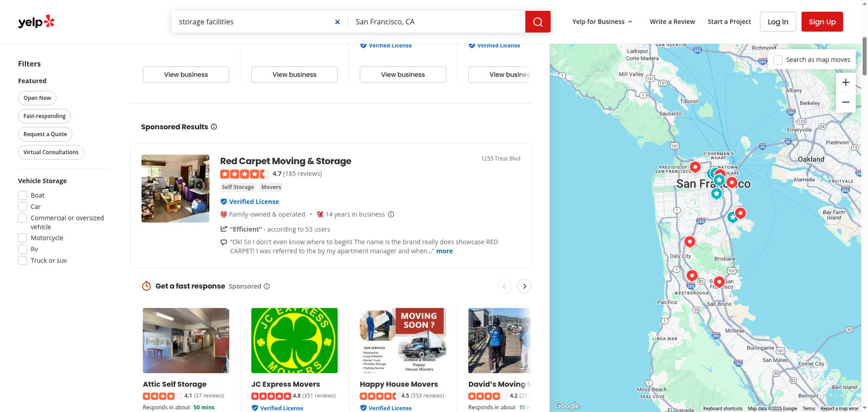Click the Sign Up button

822,22
